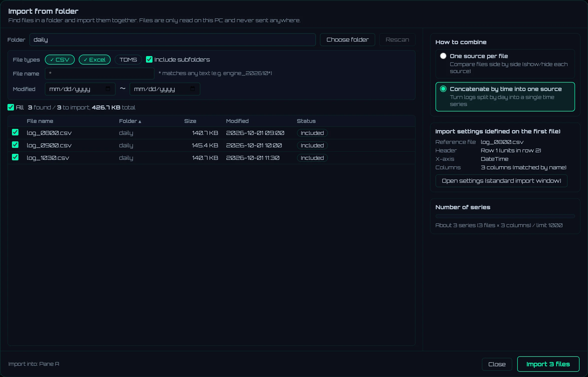Image resolution: width=588 pixels, height=377 pixels.
Task: Enable the TDMS file type chip
Action: point(128,60)
